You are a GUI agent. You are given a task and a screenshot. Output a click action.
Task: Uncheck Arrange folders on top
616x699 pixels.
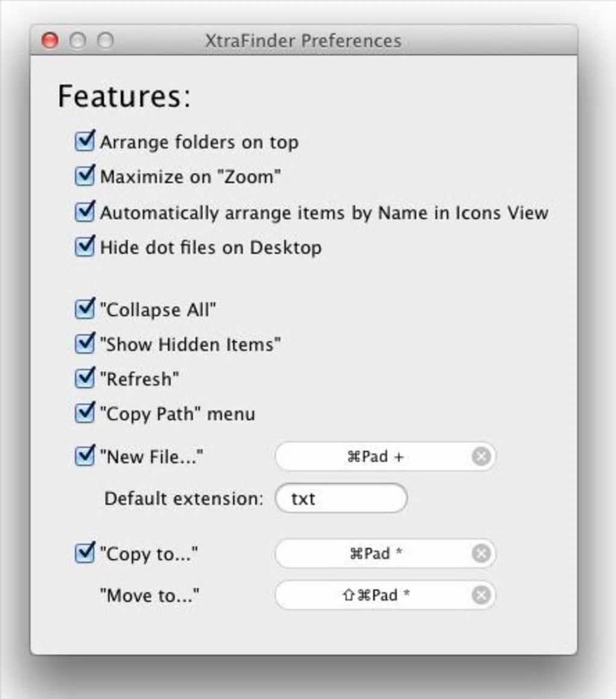(84, 142)
